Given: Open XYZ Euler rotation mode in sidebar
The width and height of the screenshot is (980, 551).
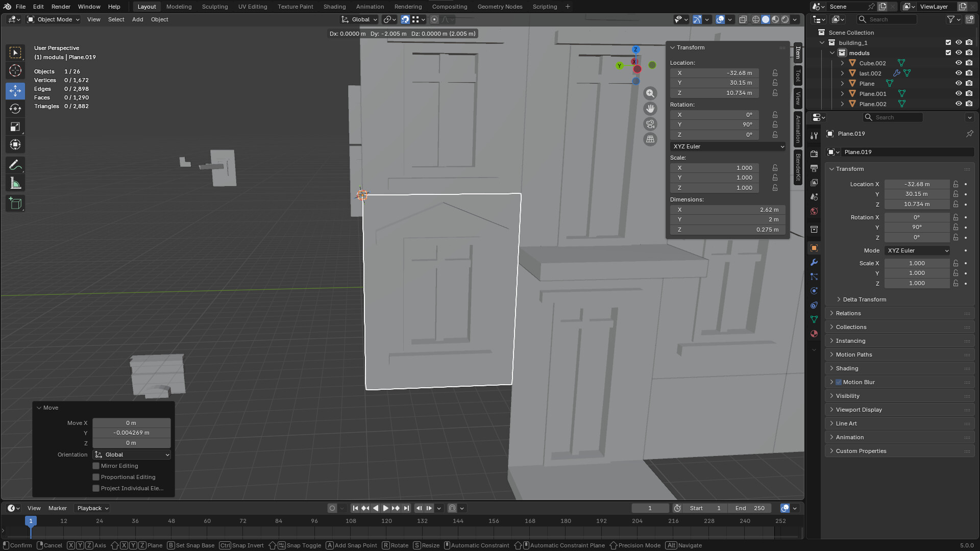Looking at the screenshot, I should 728,146.
